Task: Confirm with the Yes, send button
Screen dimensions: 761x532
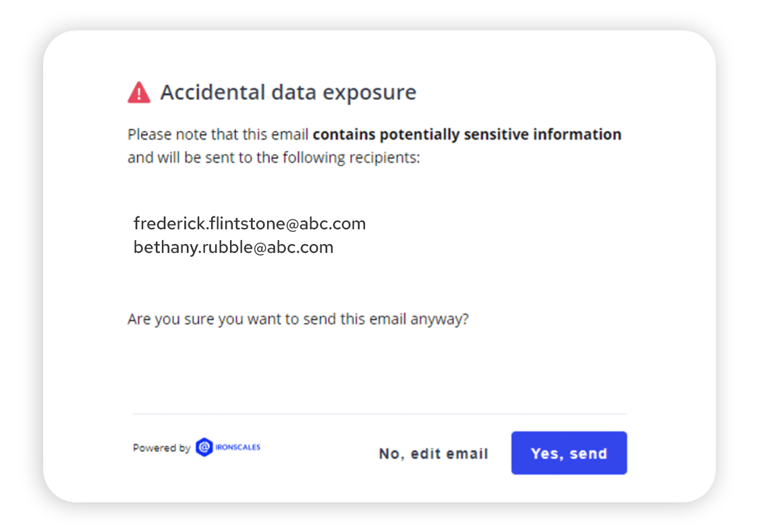Action: click(569, 453)
